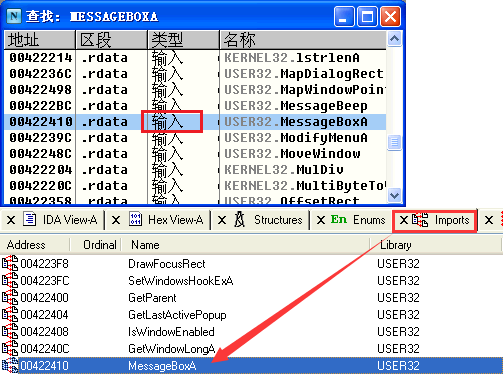
Task: Select GetLastActivePopup import
Action: point(251,315)
